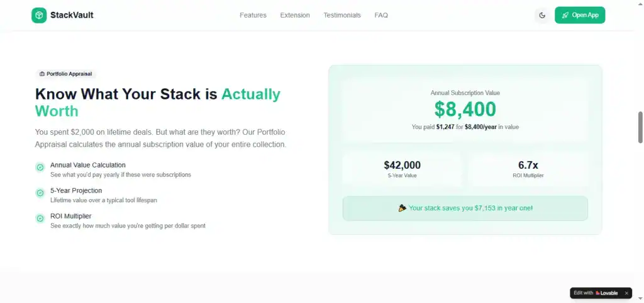Select the $42,000 5-Year Value card
This screenshot has height=303, width=644.
pyautogui.click(x=402, y=169)
